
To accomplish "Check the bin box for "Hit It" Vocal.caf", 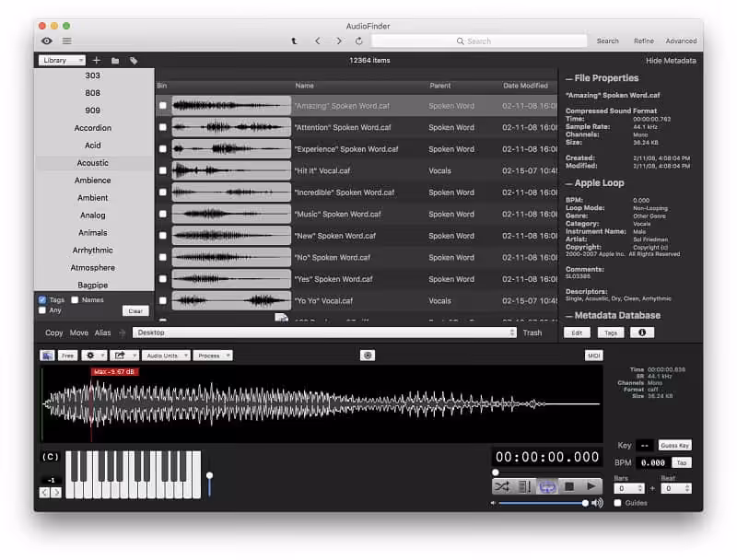I will [x=163, y=170].
